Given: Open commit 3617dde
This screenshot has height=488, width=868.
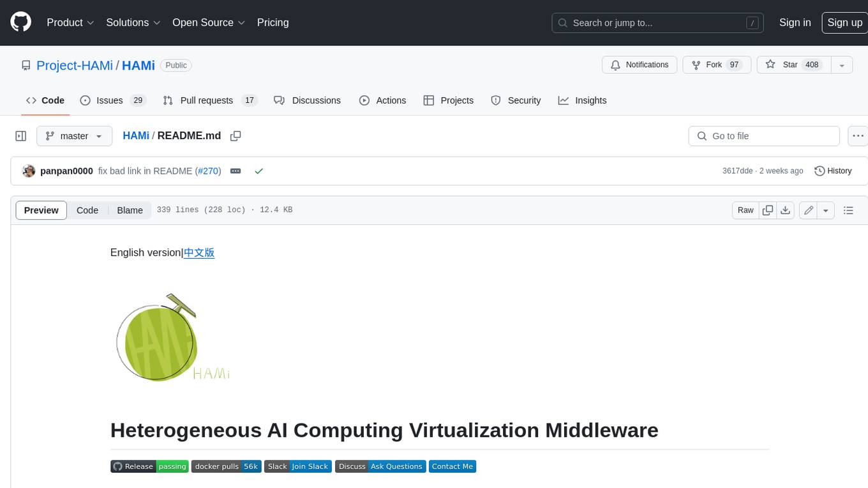Looking at the screenshot, I should (x=737, y=171).
